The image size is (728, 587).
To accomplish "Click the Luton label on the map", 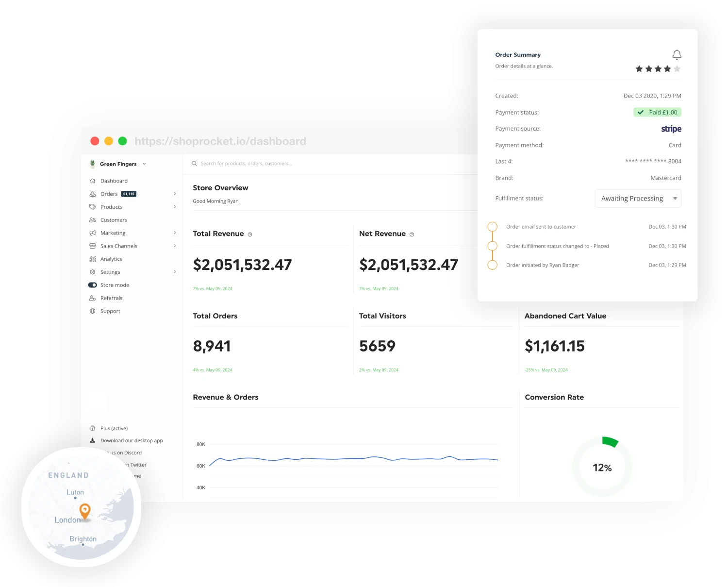I will click(x=75, y=492).
